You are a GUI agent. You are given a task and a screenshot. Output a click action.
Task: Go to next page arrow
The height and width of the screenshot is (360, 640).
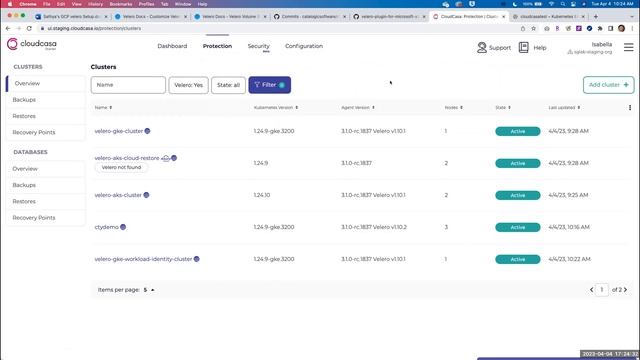coord(625,290)
